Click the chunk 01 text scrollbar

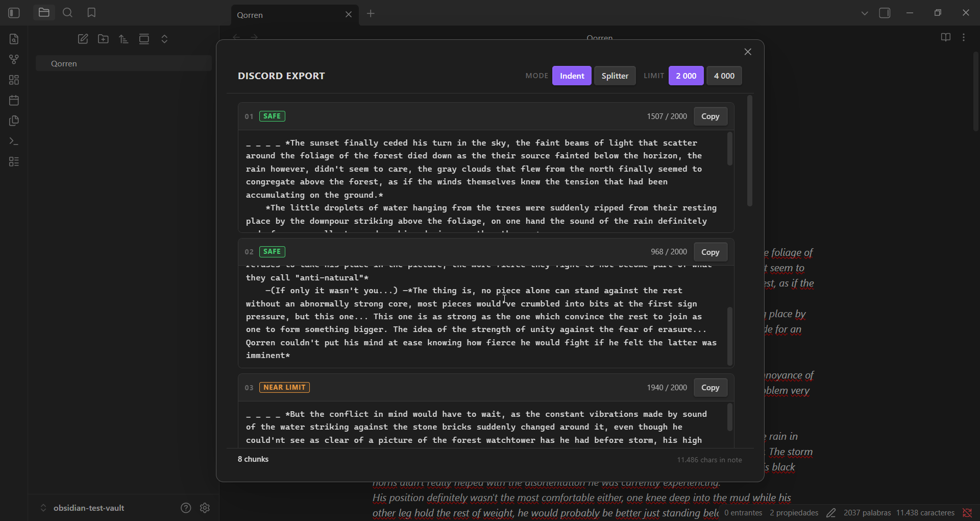(730, 149)
